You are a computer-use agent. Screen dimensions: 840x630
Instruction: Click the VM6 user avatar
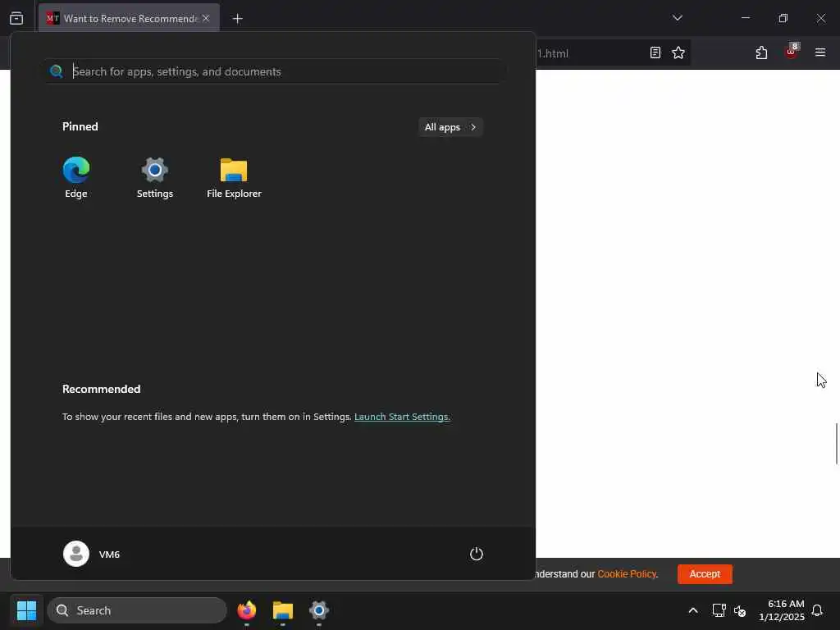76,554
